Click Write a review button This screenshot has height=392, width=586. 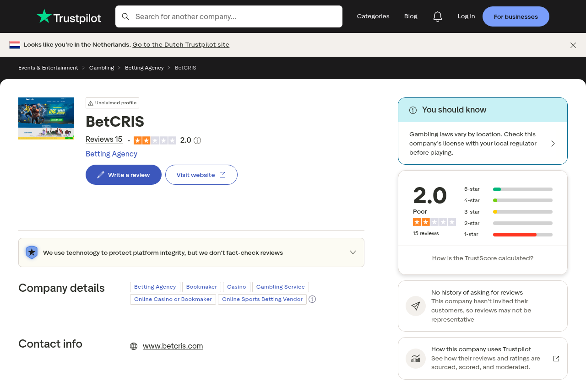pos(124,175)
